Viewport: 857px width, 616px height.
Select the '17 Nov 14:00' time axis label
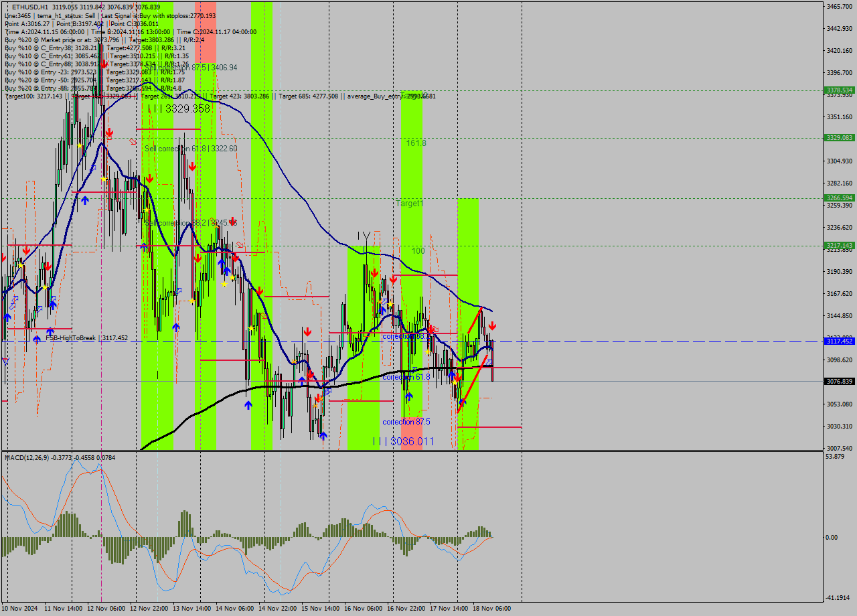click(450, 609)
